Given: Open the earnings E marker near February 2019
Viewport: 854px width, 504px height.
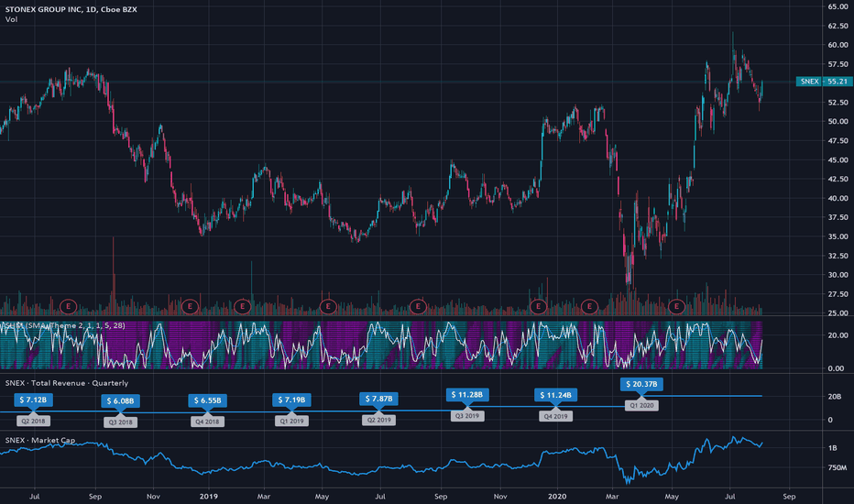Looking at the screenshot, I should (242, 307).
